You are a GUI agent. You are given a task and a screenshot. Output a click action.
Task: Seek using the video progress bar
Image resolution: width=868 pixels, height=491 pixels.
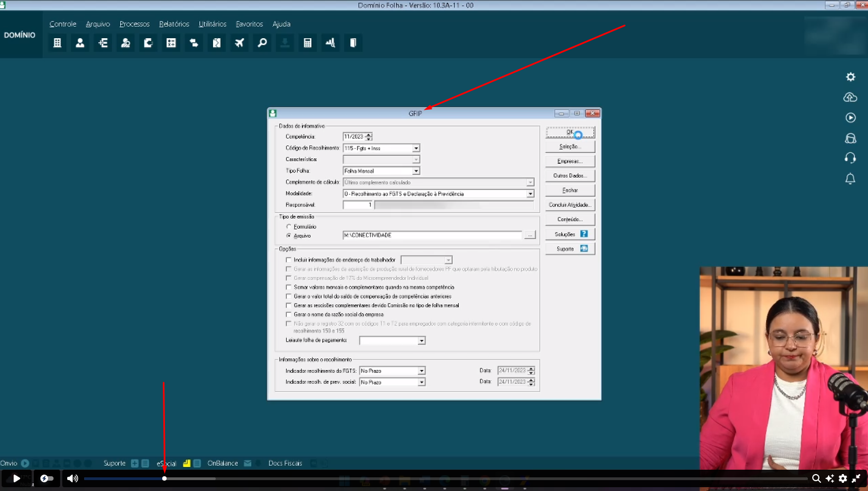[x=445, y=478]
